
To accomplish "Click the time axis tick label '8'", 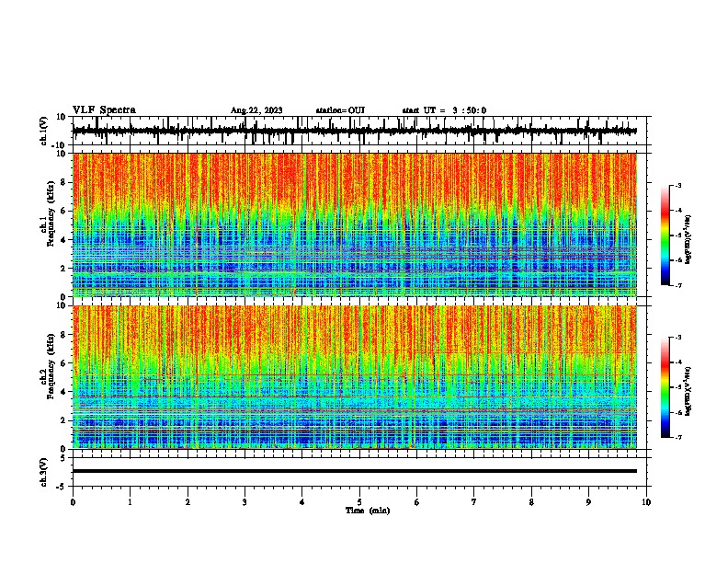I will click(531, 502).
